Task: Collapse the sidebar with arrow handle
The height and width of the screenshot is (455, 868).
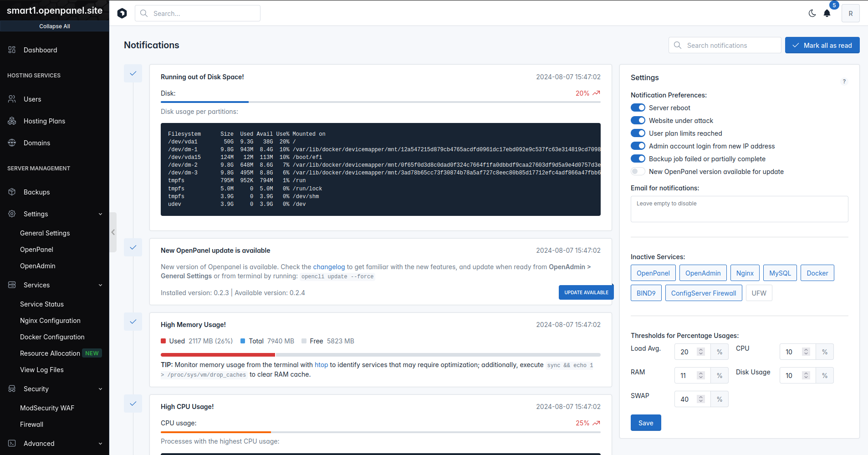Action: click(113, 232)
